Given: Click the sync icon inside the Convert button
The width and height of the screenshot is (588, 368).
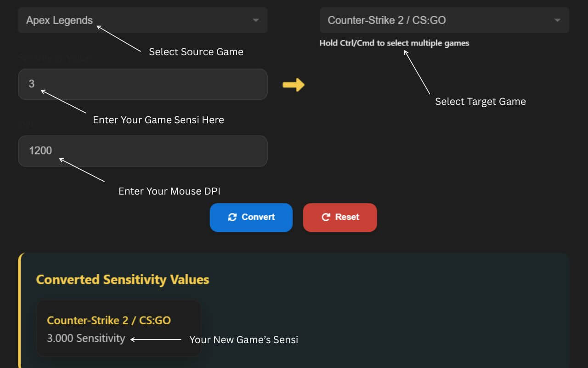Looking at the screenshot, I should coord(233,217).
